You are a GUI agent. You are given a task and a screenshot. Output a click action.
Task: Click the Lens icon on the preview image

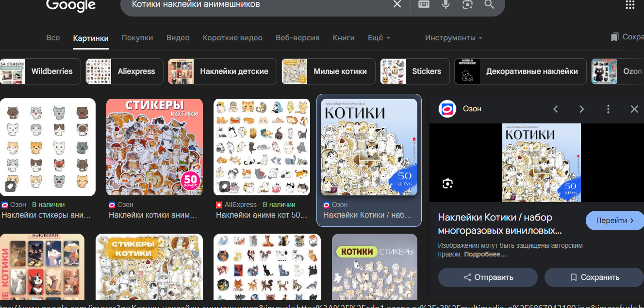coord(447,184)
